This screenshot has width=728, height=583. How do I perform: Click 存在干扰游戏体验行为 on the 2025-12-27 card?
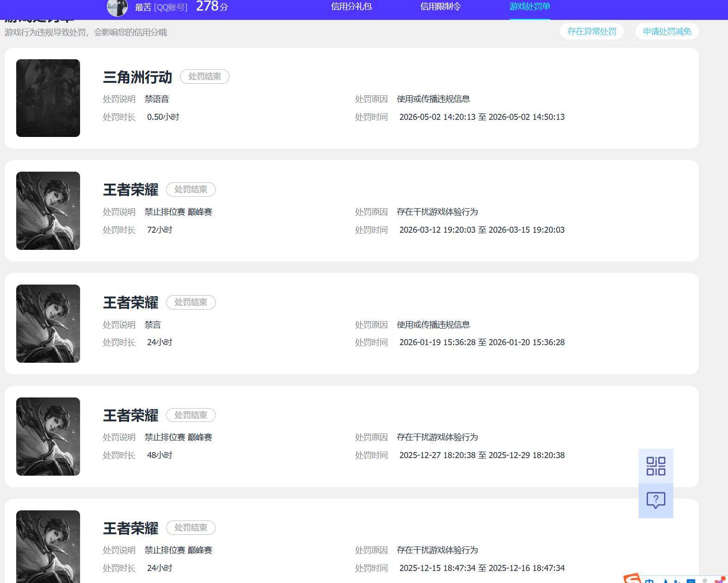click(437, 437)
